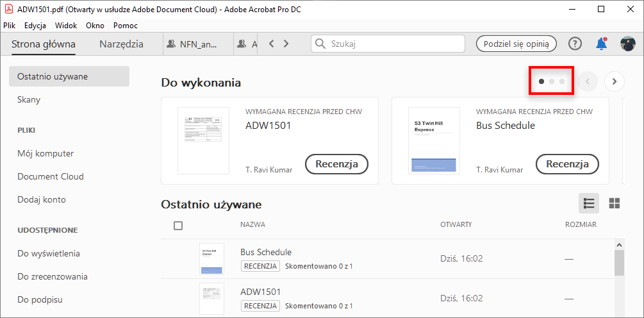
Task: Switch to the Narzędzia tab
Action: pos(121,44)
